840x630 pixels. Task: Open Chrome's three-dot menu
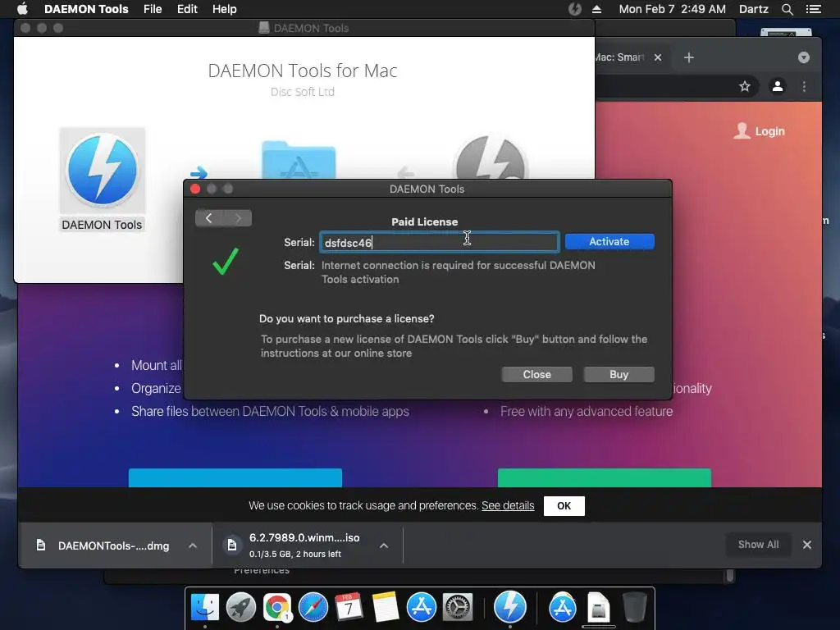click(x=804, y=86)
